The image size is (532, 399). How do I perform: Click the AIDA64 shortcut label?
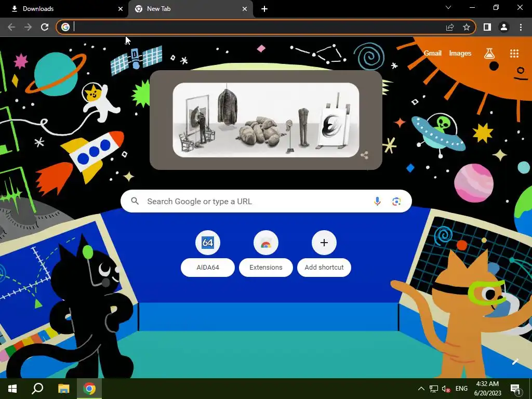click(208, 268)
